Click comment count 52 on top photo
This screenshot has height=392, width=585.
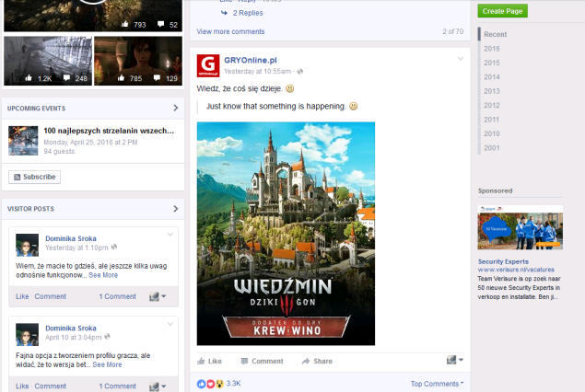[x=168, y=25]
